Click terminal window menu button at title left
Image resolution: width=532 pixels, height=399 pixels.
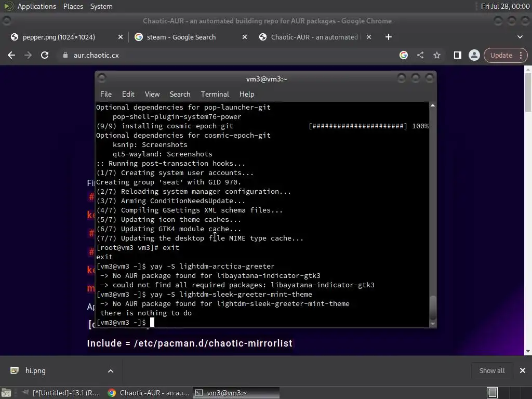(x=101, y=78)
